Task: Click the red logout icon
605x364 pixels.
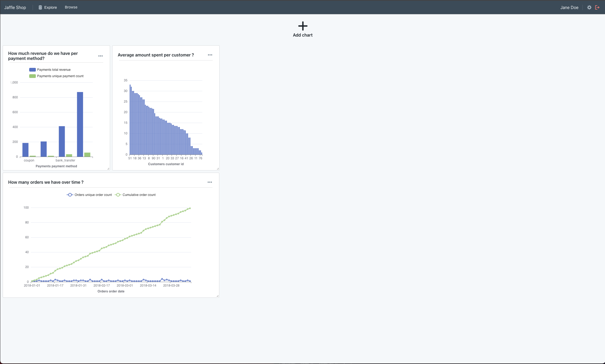Action: [597, 7]
